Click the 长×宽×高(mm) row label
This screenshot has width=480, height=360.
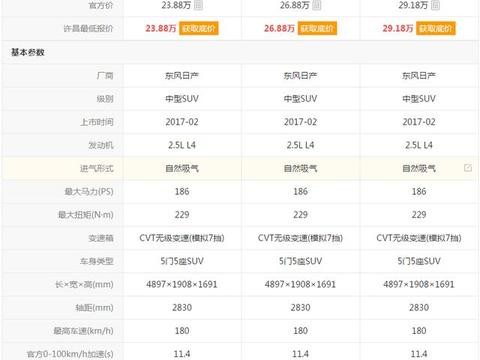[x=84, y=284]
